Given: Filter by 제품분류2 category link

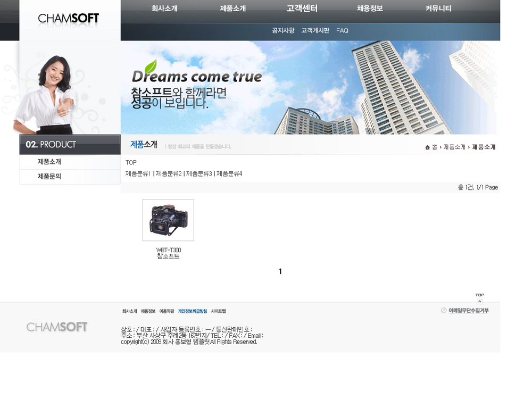Looking at the screenshot, I should 169,174.
